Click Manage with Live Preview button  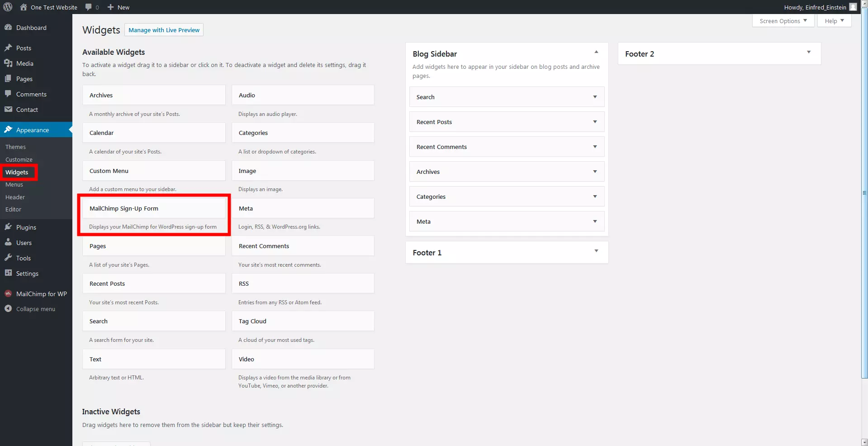164,30
